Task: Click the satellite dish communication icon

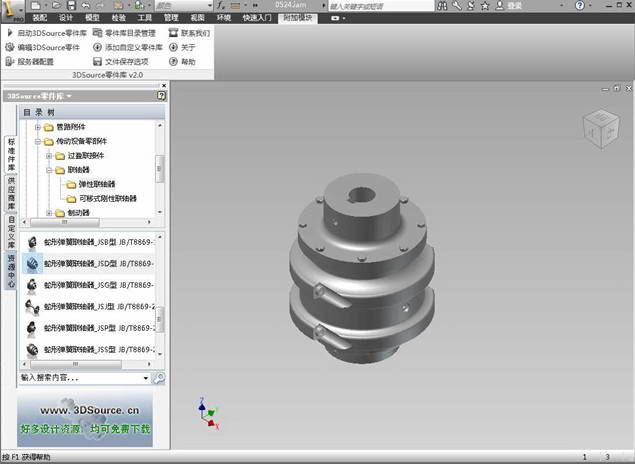Action: pos(471,5)
